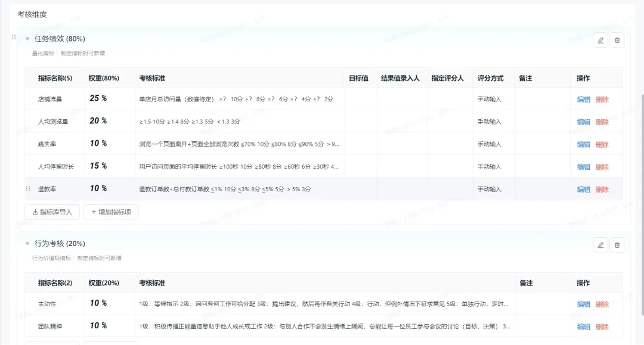Click the 10 % weight of 跳失率
The height and width of the screenshot is (345, 644).
pyautogui.click(x=98, y=143)
